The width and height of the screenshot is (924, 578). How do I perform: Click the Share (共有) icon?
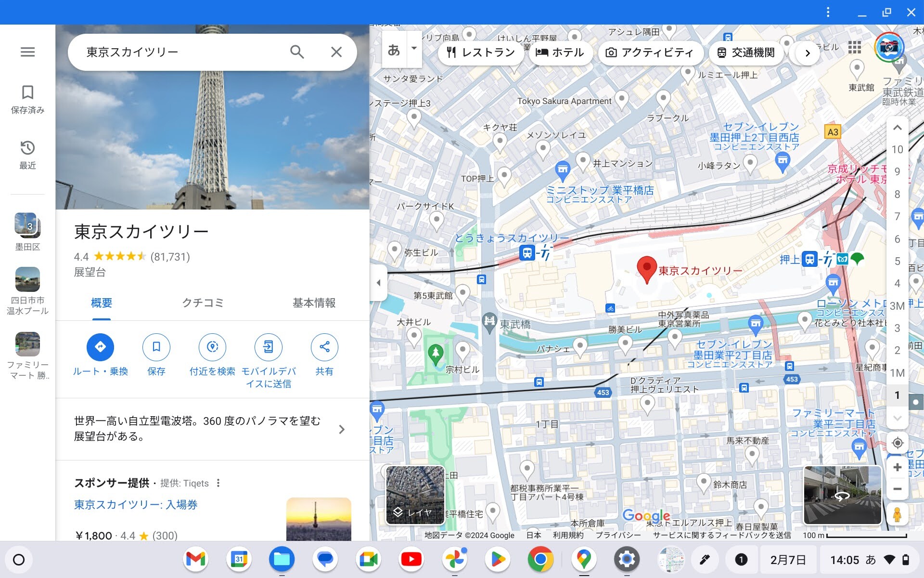pos(324,347)
